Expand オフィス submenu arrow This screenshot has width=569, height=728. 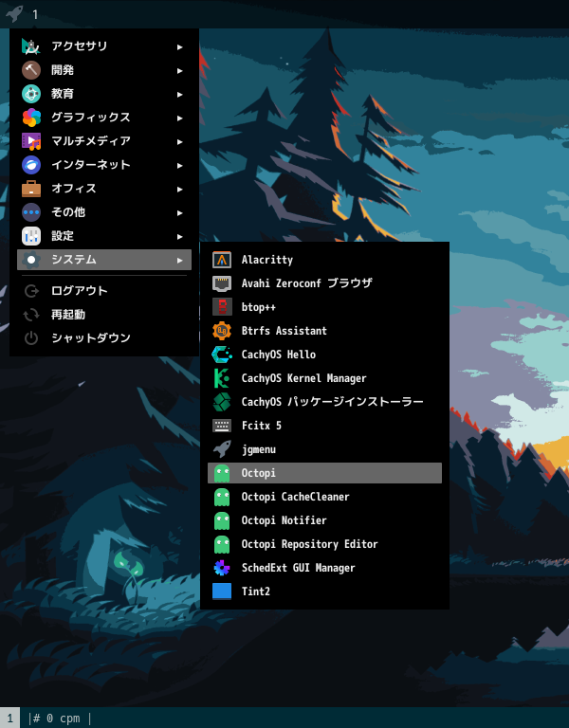coord(180,189)
